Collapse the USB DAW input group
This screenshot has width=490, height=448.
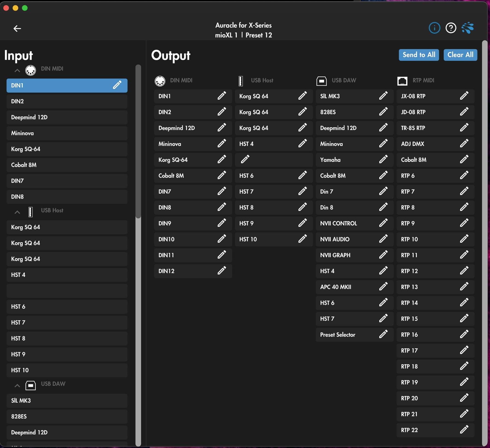(x=17, y=386)
